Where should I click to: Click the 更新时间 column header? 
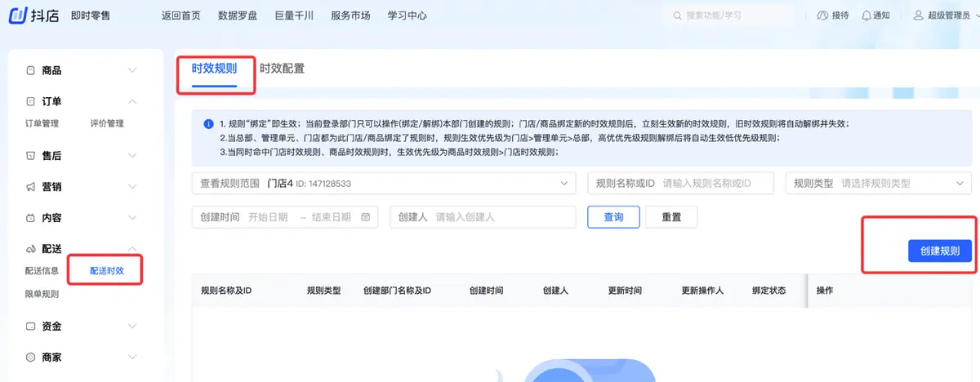click(625, 291)
